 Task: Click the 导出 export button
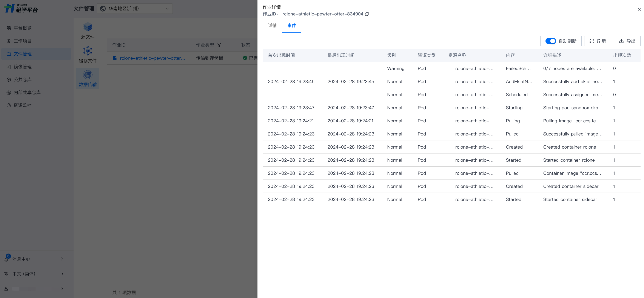click(627, 41)
